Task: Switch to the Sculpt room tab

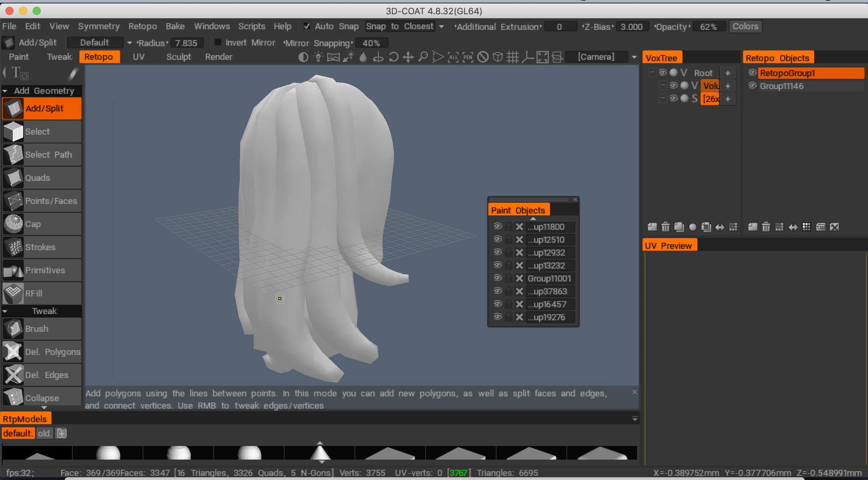Action: pyautogui.click(x=179, y=57)
